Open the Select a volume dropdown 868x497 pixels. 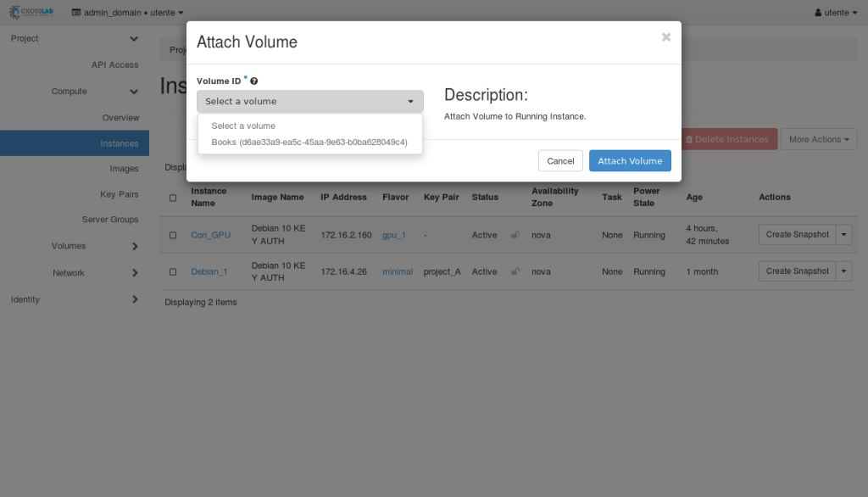click(x=309, y=101)
